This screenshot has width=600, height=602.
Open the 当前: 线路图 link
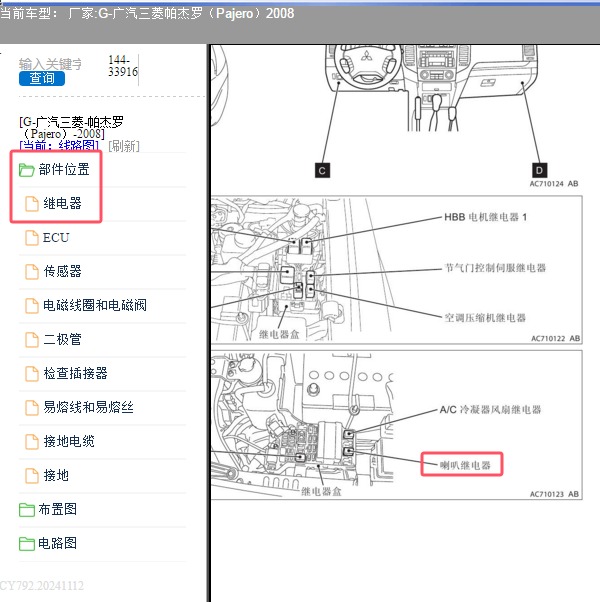coord(59,146)
